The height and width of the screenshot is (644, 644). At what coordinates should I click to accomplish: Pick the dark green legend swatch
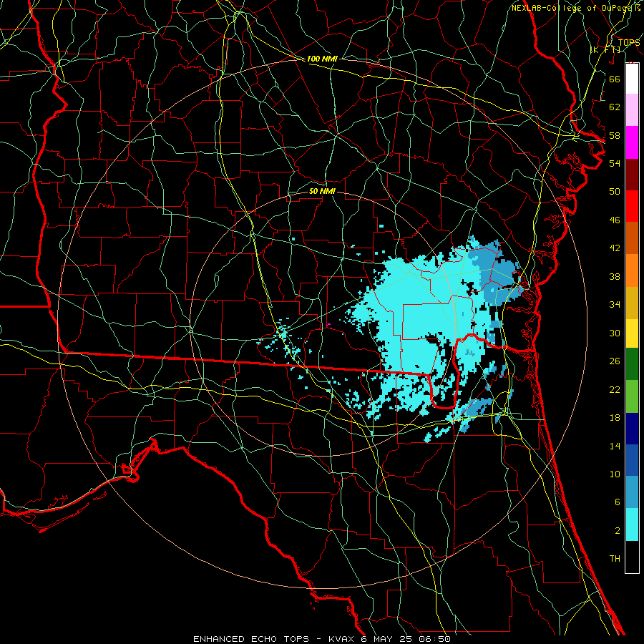632,364
